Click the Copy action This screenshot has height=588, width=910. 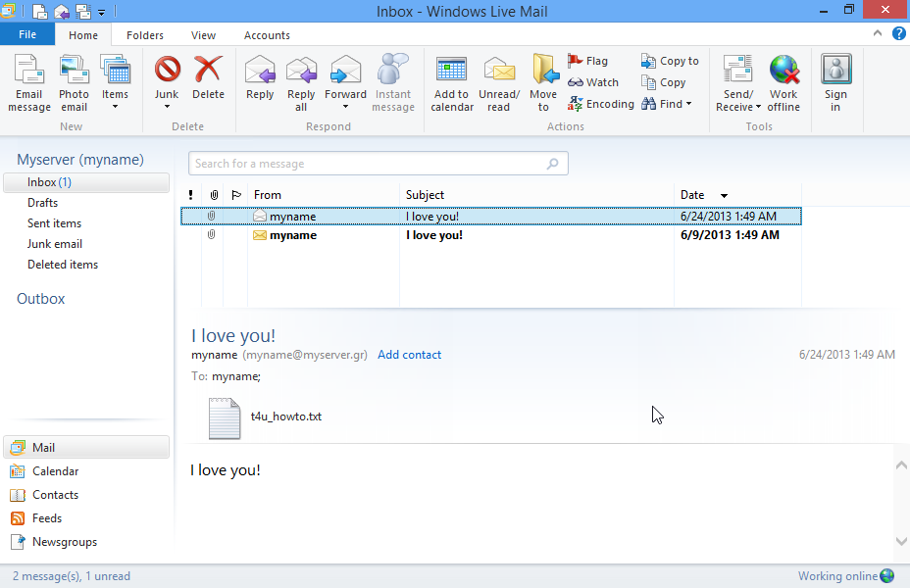tap(663, 82)
